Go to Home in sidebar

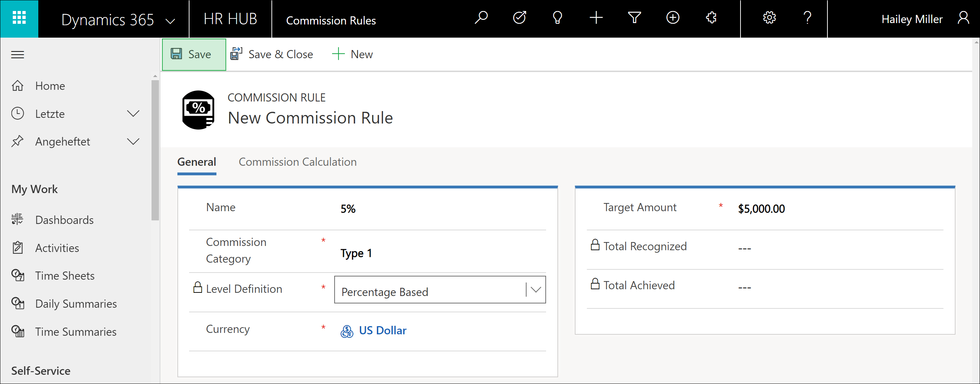[50, 86]
